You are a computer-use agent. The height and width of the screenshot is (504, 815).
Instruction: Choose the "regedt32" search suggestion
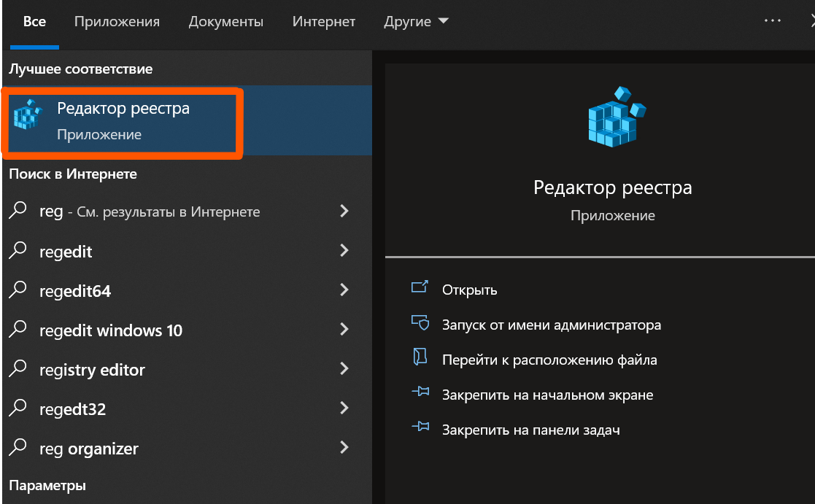(72, 409)
